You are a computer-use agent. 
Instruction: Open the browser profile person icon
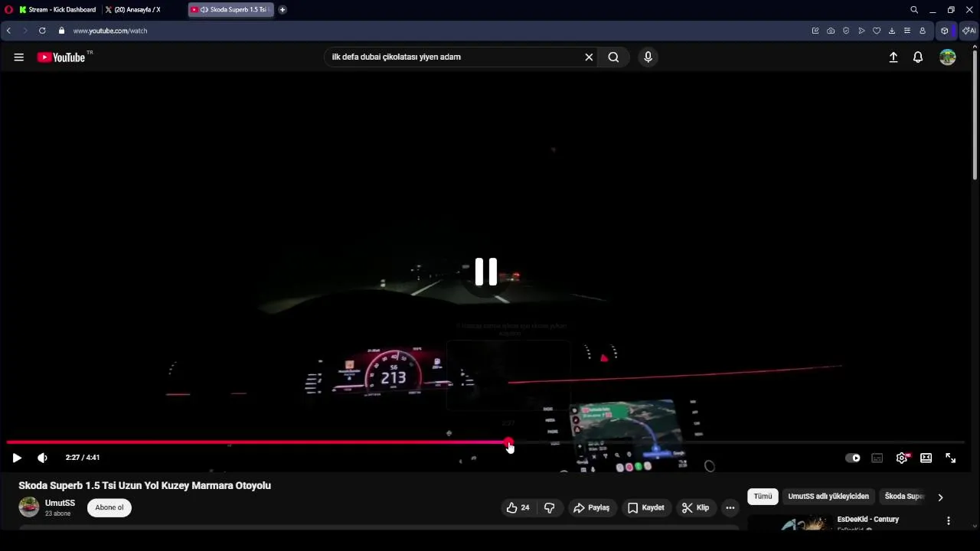pyautogui.click(x=923, y=31)
